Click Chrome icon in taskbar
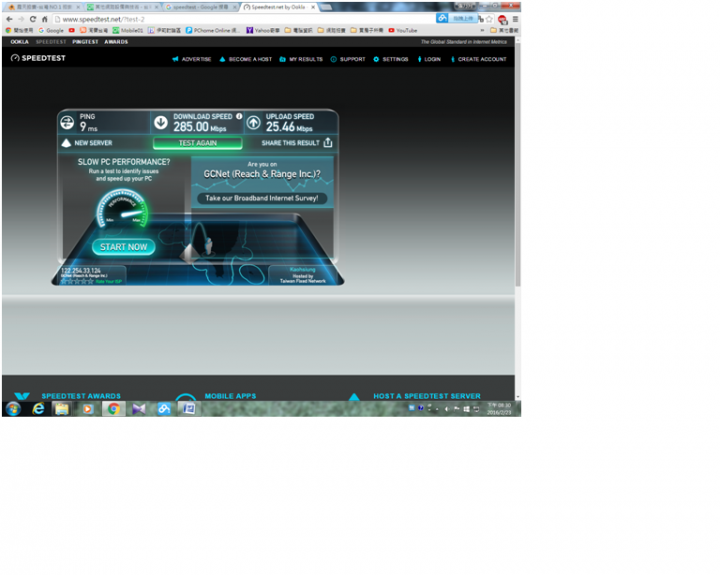This screenshot has width=720, height=575. tap(113, 408)
